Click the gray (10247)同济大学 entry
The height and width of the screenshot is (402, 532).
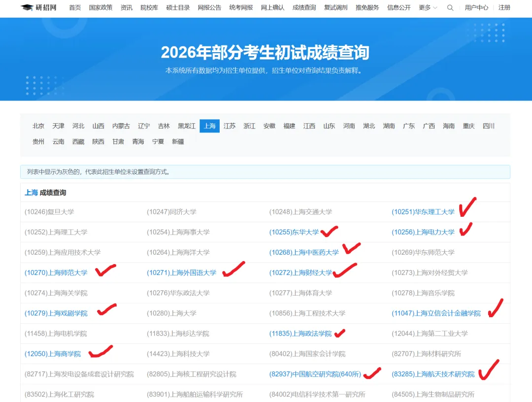tap(172, 212)
